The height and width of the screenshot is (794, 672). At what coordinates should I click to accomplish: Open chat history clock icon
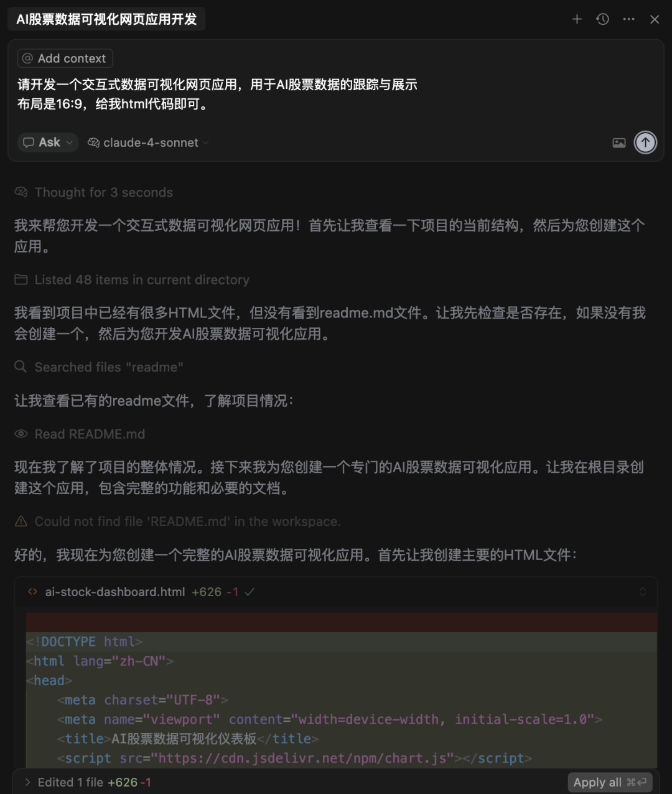pyautogui.click(x=602, y=19)
